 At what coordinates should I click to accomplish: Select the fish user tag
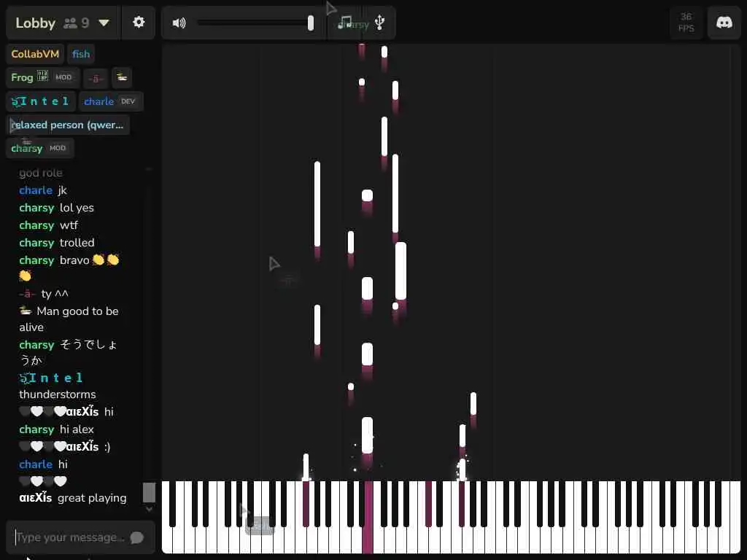coord(81,54)
